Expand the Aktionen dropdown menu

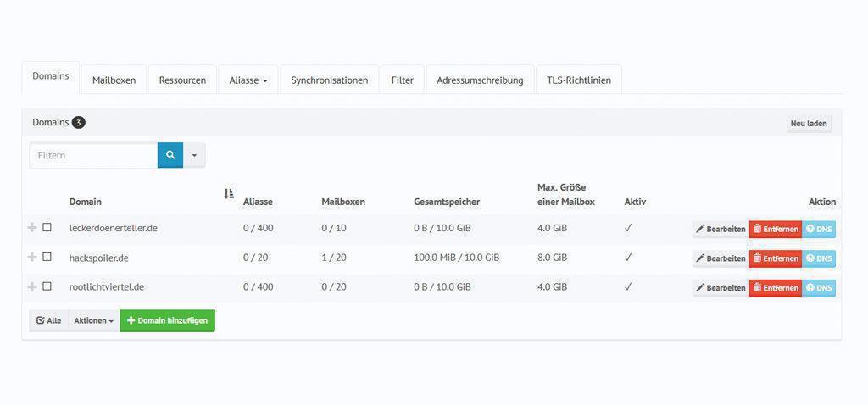coord(93,321)
